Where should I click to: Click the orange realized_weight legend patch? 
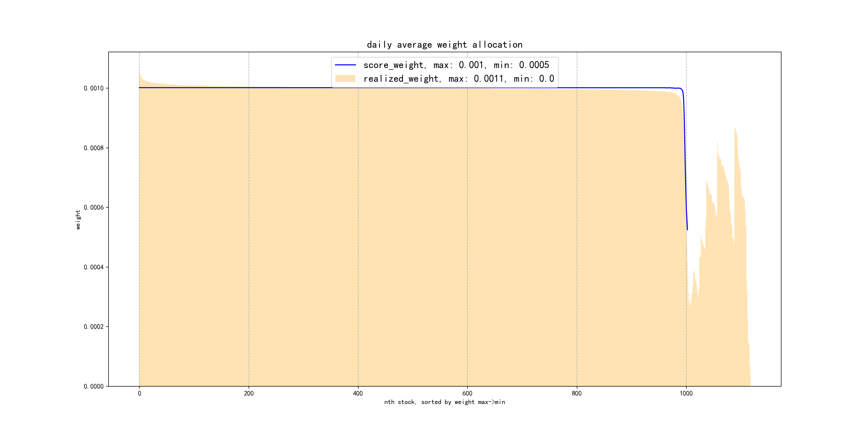click(345, 78)
